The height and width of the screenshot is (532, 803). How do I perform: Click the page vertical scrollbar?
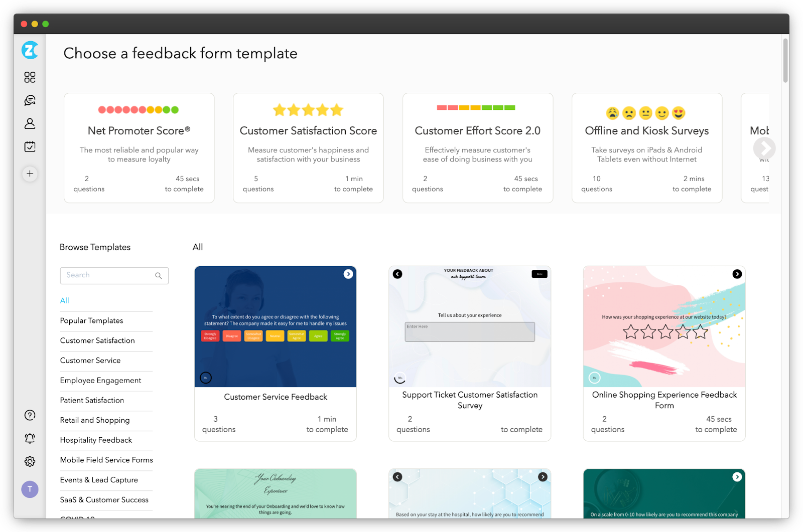coord(785,60)
